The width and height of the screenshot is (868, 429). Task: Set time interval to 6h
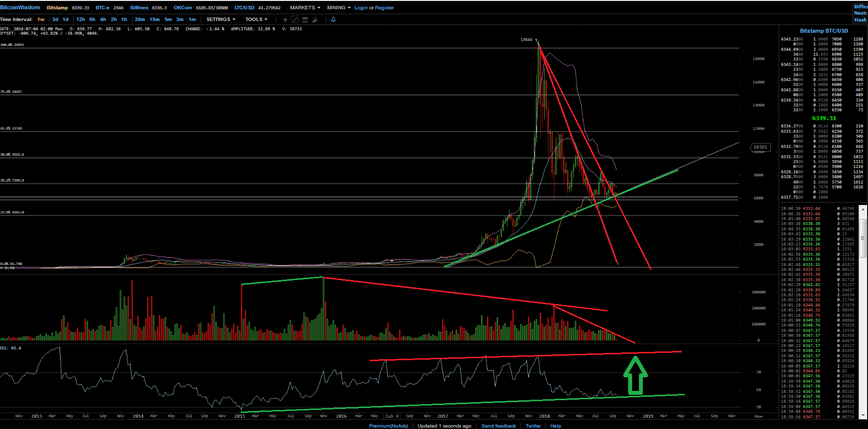pyautogui.click(x=92, y=20)
